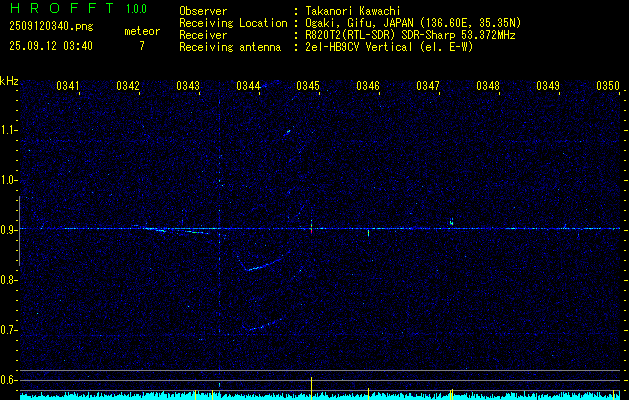The width and height of the screenshot is (629, 400).
Task: Click the cyan signal level strip at bottom
Action: click(x=320, y=396)
